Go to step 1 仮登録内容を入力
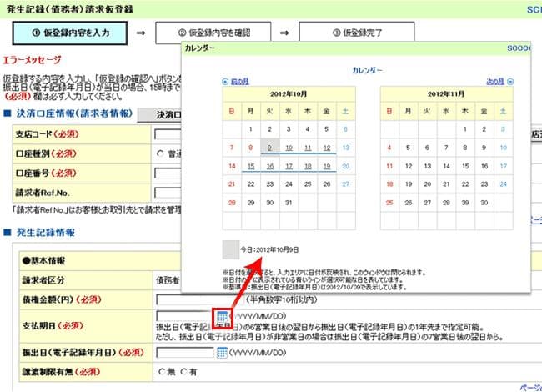 pyautogui.click(x=70, y=33)
